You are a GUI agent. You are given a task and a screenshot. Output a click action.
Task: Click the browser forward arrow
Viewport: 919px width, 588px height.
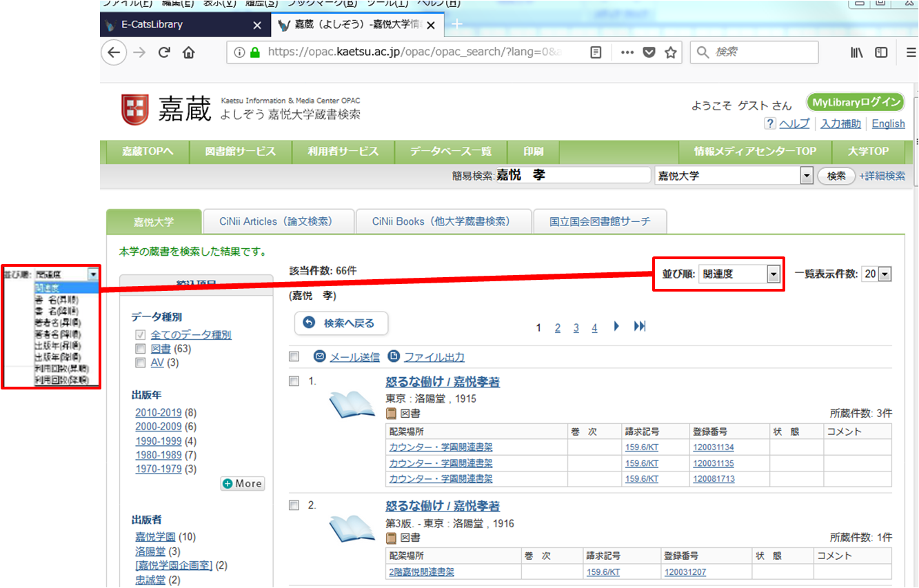(140, 52)
